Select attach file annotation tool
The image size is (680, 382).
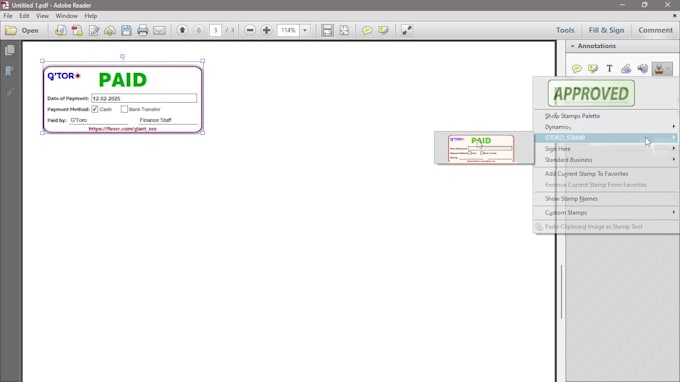tap(626, 69)
